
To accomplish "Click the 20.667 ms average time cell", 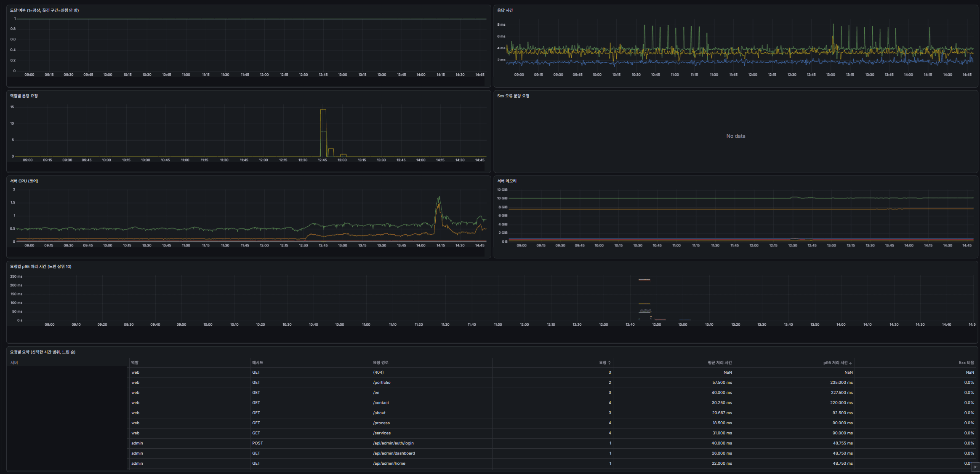I will click(722, 413).
